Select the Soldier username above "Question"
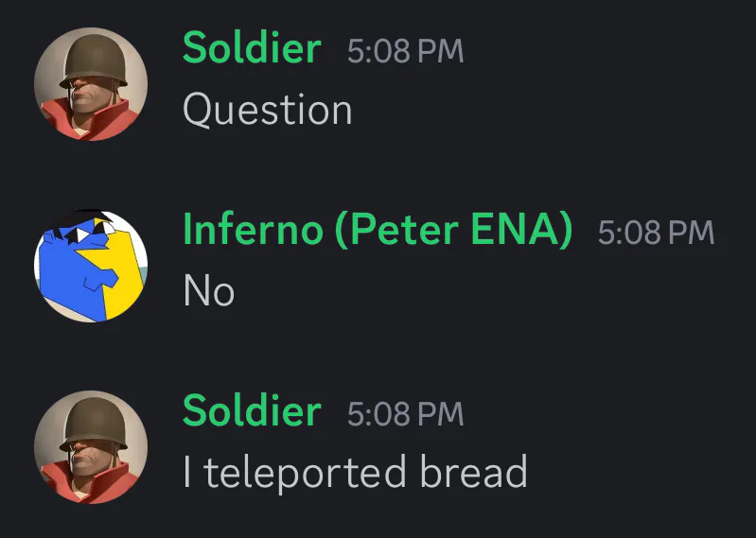The height and width of the screenshot is (538, 756). [252, 48]
